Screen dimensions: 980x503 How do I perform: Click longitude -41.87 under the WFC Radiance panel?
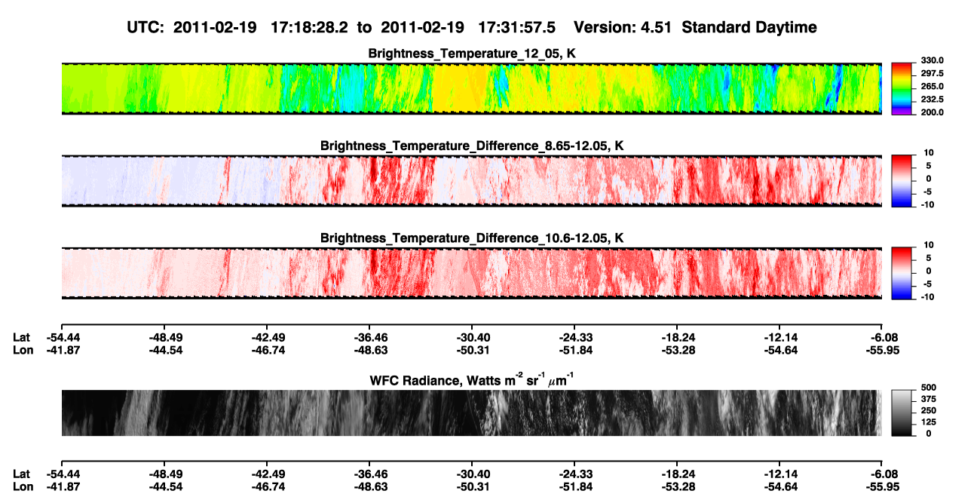(63, 487)
